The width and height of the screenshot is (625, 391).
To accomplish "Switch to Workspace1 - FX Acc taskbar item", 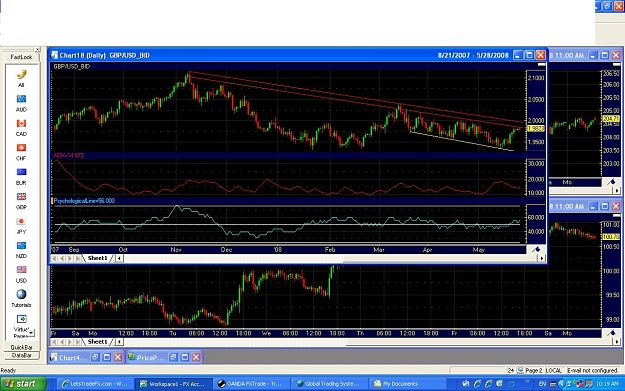I will 172,384.
